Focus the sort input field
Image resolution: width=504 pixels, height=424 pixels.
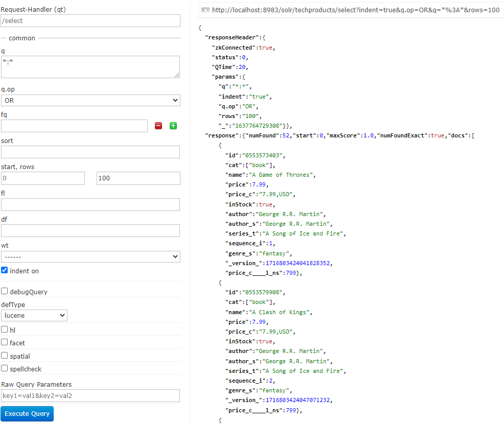click(90, 152)
